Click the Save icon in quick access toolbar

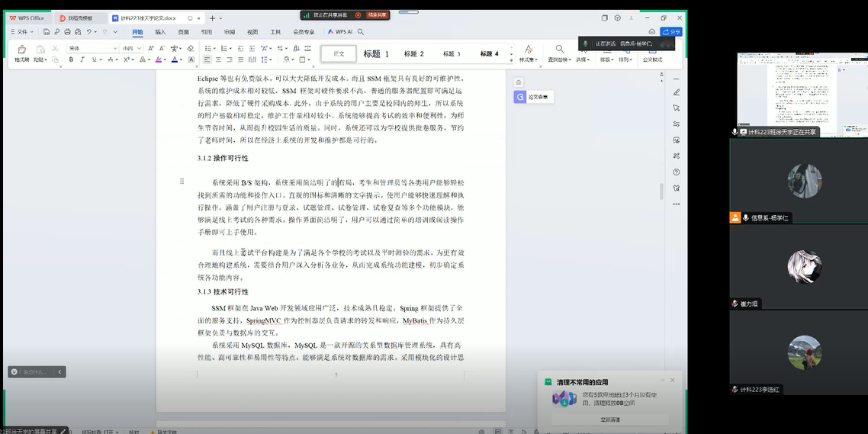pyautogui.click(x=47, y=32)
